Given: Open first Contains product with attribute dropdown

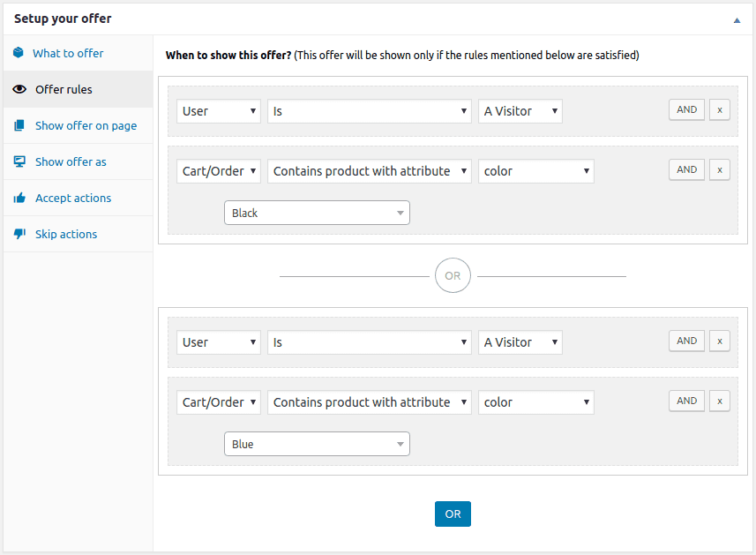Looking at the screenshot, I should click(x=369, y=171).
